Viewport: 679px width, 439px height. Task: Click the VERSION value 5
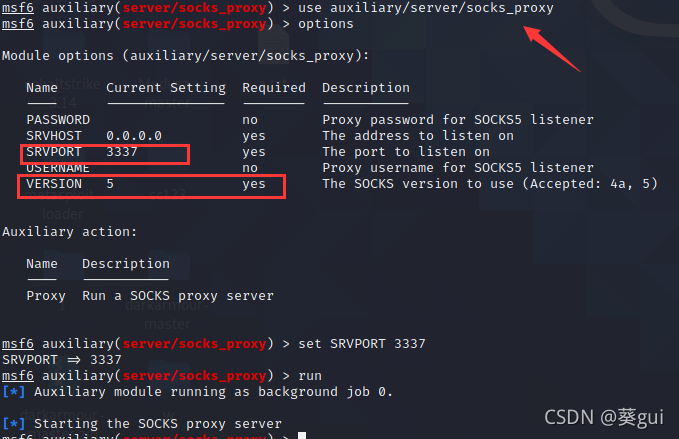point(110,184)
